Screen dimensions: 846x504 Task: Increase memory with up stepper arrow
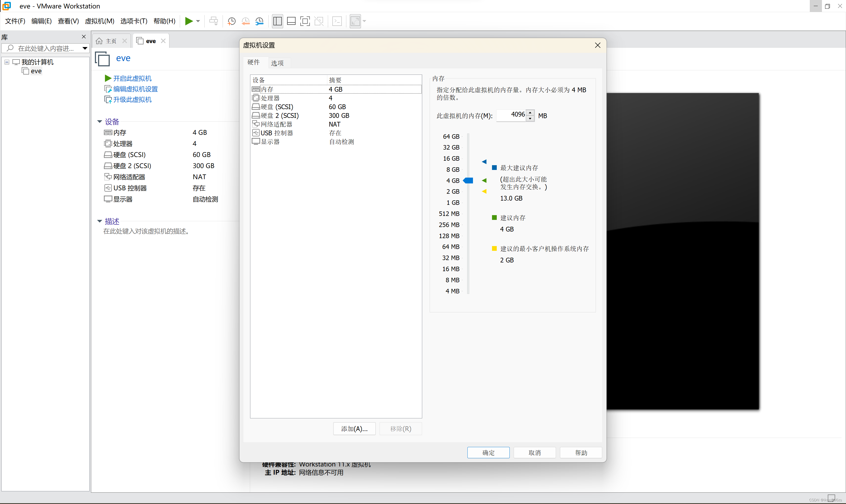[530, 112]
